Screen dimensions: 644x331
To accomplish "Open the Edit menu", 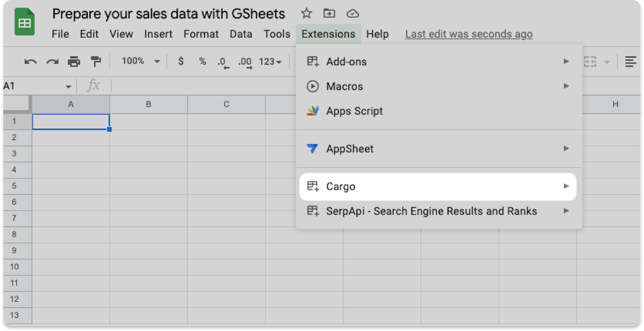I will point(89,34).
